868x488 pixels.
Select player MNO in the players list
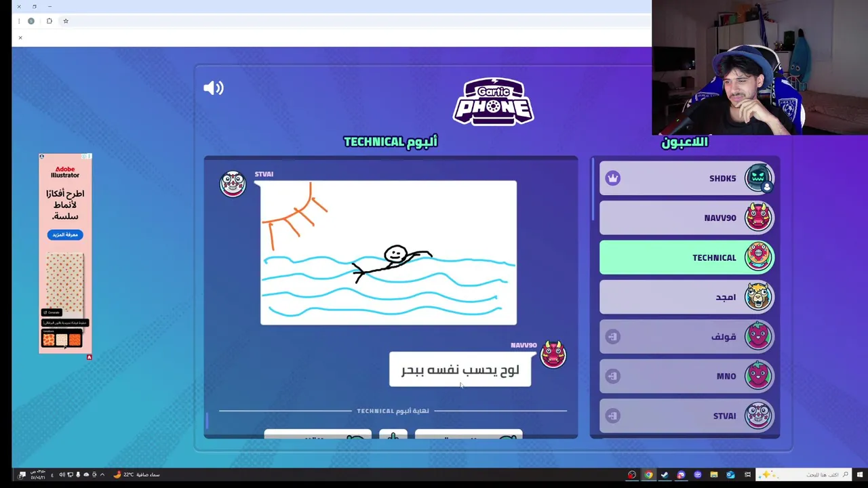click(x=686, y=376)
